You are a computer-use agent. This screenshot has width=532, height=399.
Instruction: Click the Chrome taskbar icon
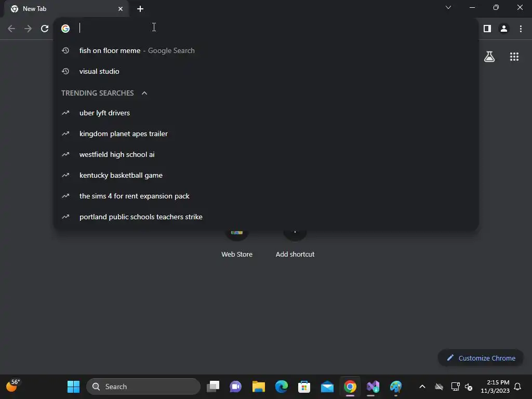click(x=350, y=387)
